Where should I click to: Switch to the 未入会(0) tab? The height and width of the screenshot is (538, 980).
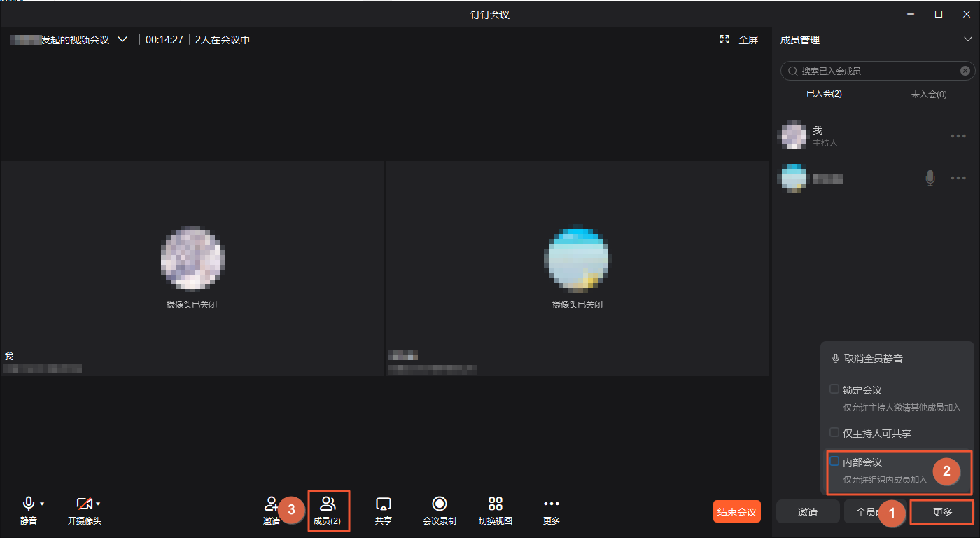(929, 94)
